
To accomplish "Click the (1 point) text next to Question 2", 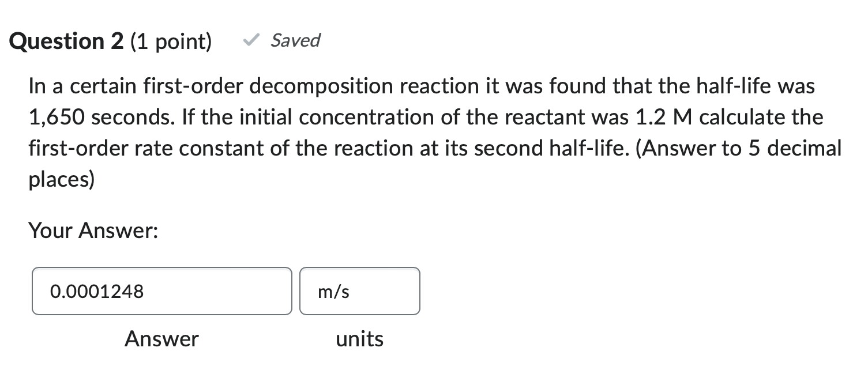I will point(170,40).
